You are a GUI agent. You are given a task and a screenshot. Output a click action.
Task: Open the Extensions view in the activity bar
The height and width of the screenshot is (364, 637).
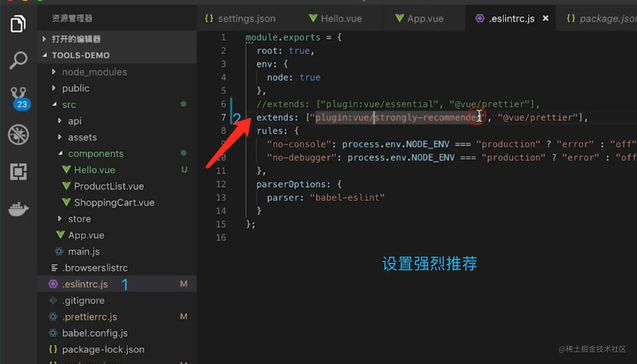(x=19, y=172)
